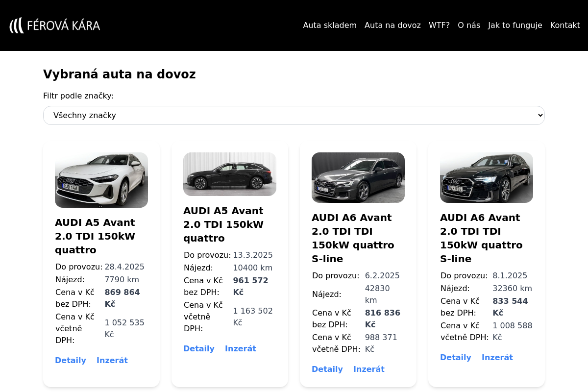Go to Kontakt page

565,25
